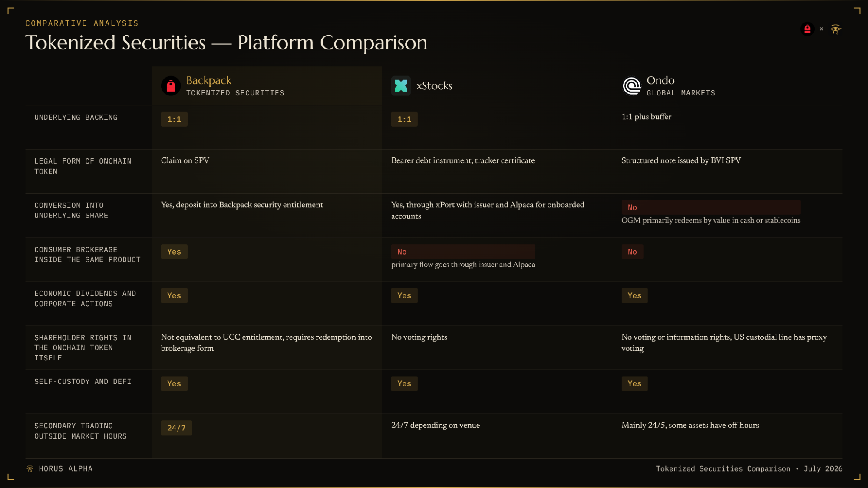868x488 pixels.
Task: Click the 'CONVERSION INTO UNDERLYING SHARE' row label
Action: pyautogui.click(x=71, y=210)
